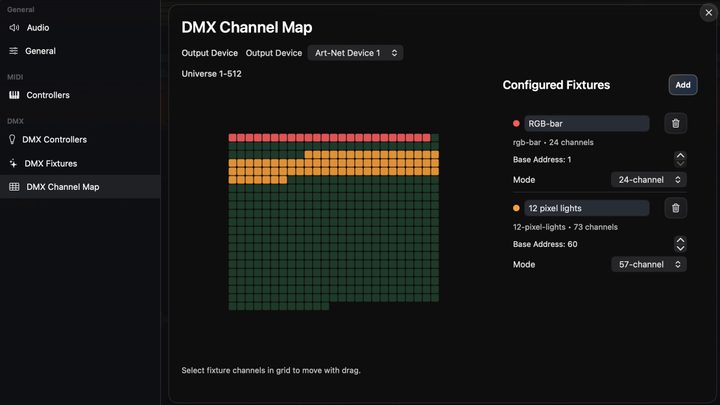Click the DMX Fixtures sparkle icon

[x=13, y=163]
